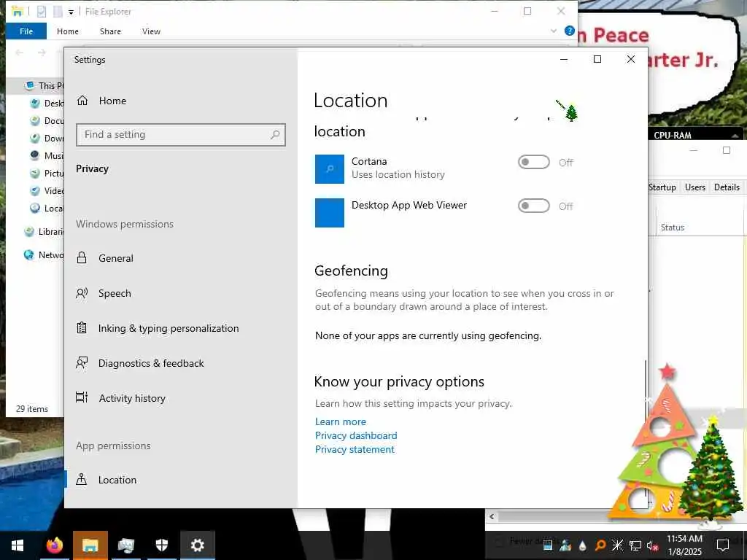Open the View ribbon tab
Image resolution: width=747 pixels, height=560 pixels.
click(x=151, y=31)
